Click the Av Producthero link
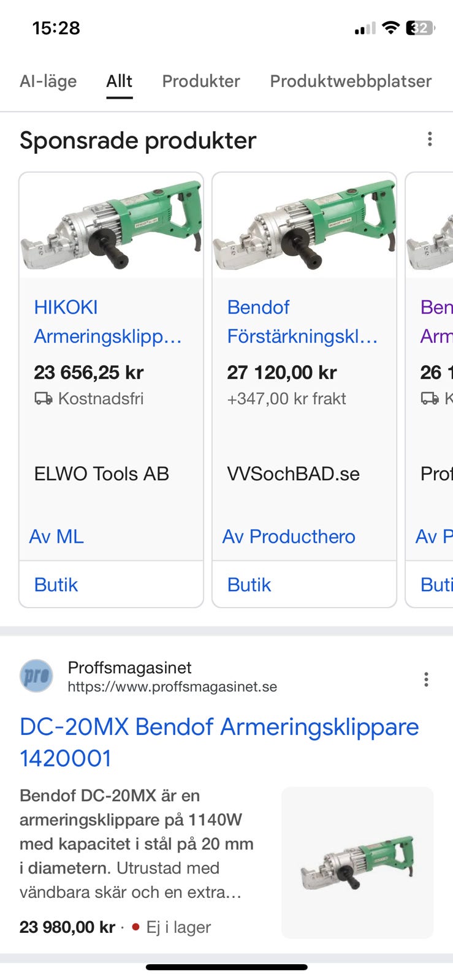Screen dimensions: 453x980 click(289, 537)
